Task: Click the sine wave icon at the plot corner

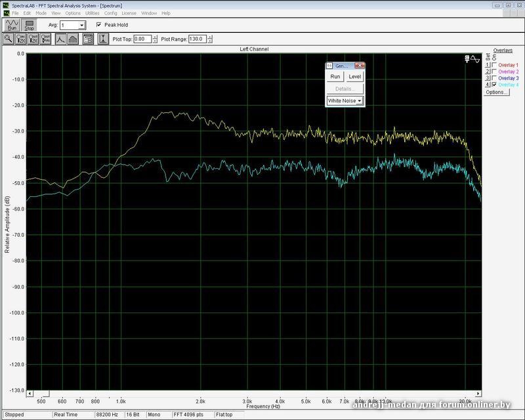Action: (x=476, y=59)
